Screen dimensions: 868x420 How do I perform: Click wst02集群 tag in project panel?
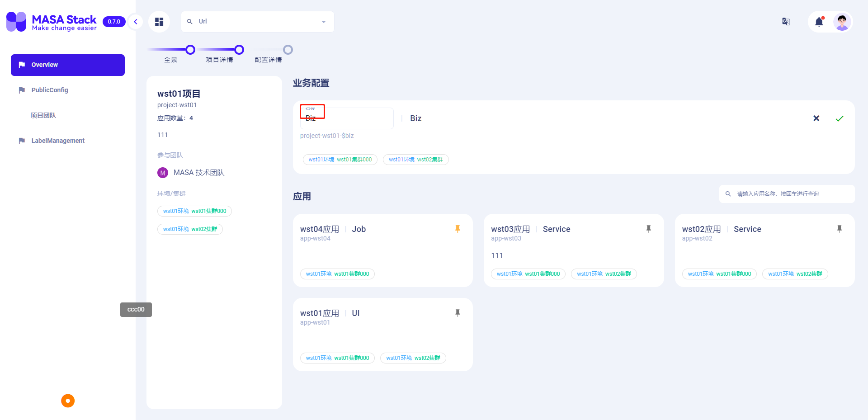coord(190,229)
